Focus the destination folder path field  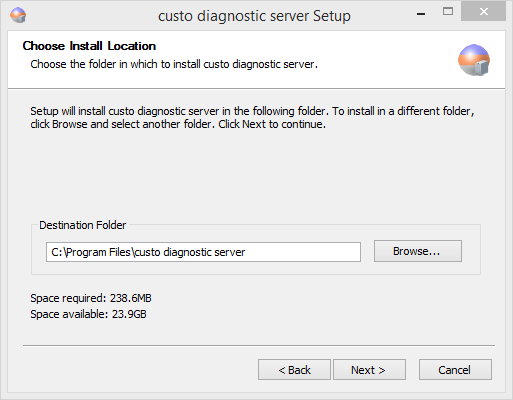(x=203, y=252)
